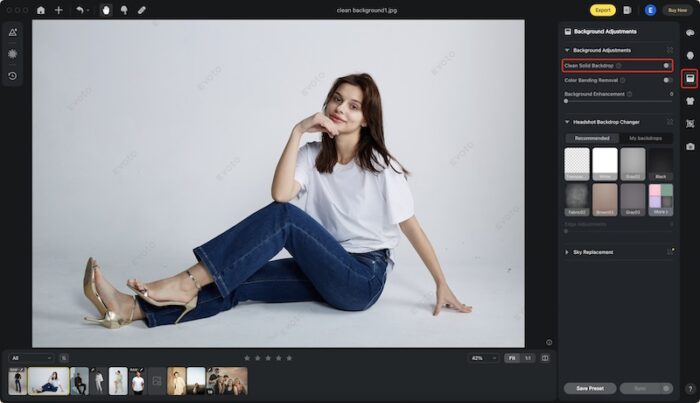
Task: Open the All filter dropdown
Action: click(x=31, y=358)
